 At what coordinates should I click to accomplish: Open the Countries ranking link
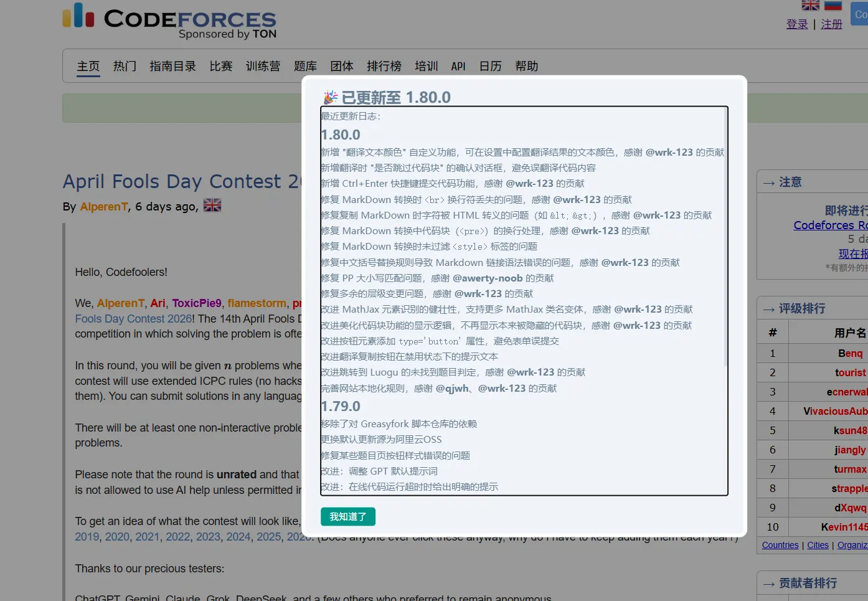[780, 544]
